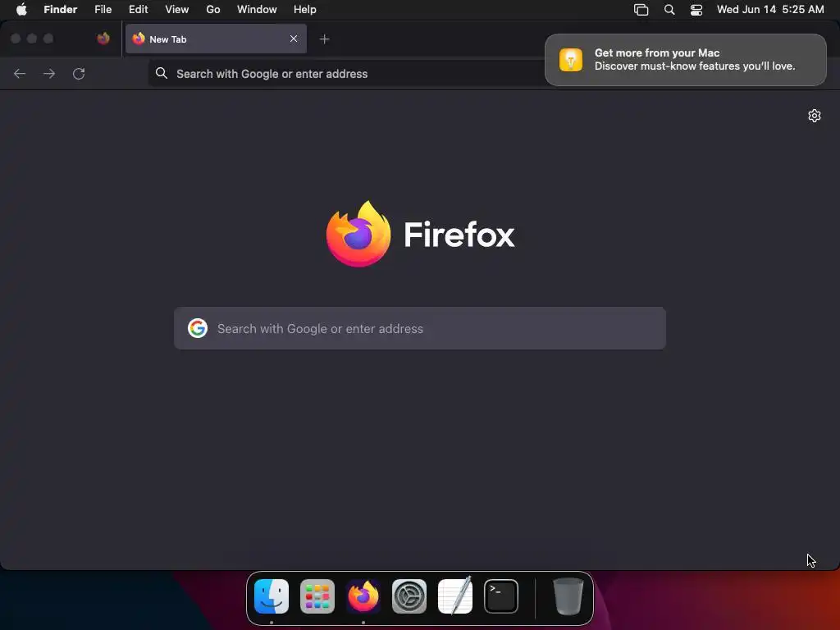Open TextEdit from the Dock

pos(455,596)
